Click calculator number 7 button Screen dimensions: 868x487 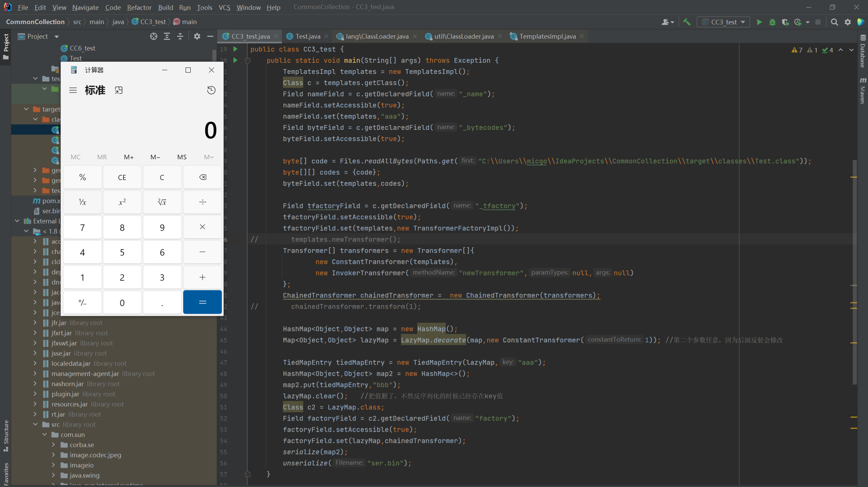82,227
